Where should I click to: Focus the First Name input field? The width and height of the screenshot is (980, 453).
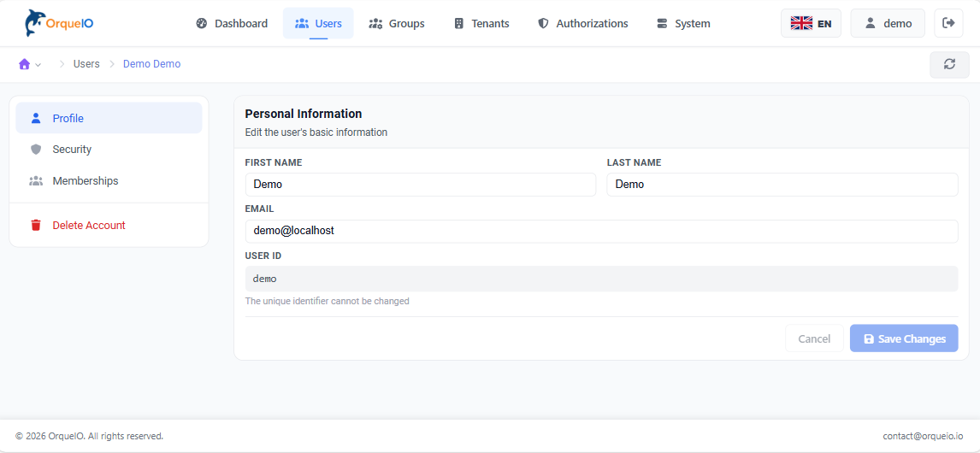tap(421, 185)
